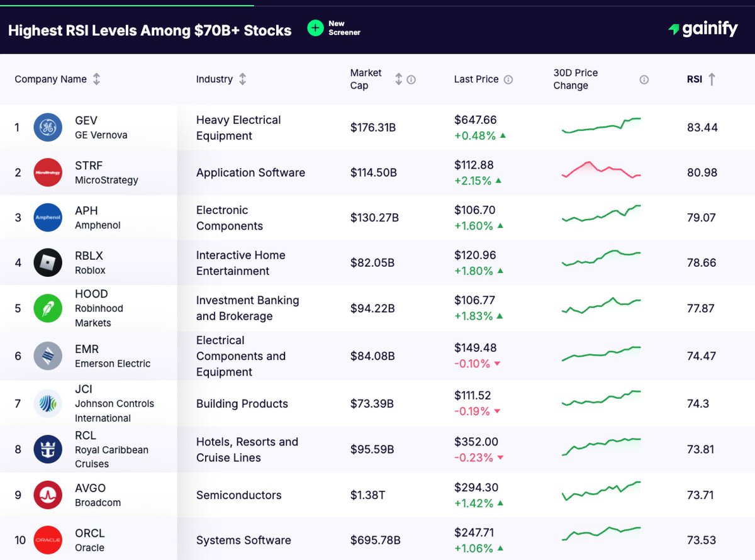The image size is (755, 560).
Task: Select the AVGO ticker
Action: pyautogui.click(x=90, y=488)
